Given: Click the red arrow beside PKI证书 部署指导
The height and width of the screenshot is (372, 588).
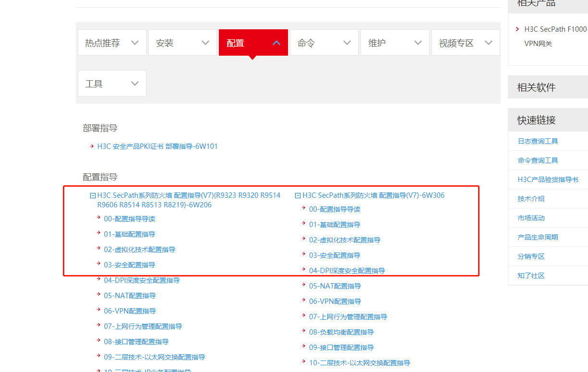Looking at the screenshot, I should click(x=92, y=146).
